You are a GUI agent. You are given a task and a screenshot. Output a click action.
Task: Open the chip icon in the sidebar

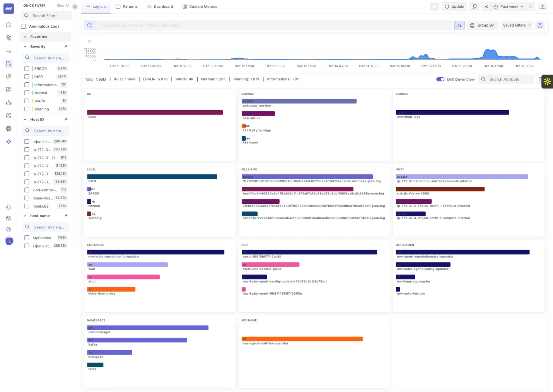[x=9, y=129]
